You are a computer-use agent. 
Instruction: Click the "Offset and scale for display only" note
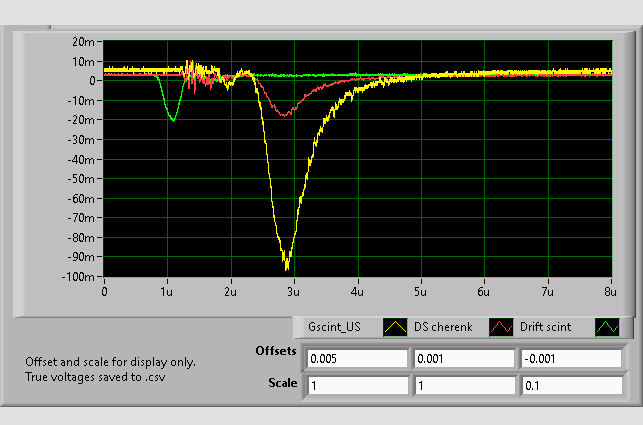[x=110, y=362]
